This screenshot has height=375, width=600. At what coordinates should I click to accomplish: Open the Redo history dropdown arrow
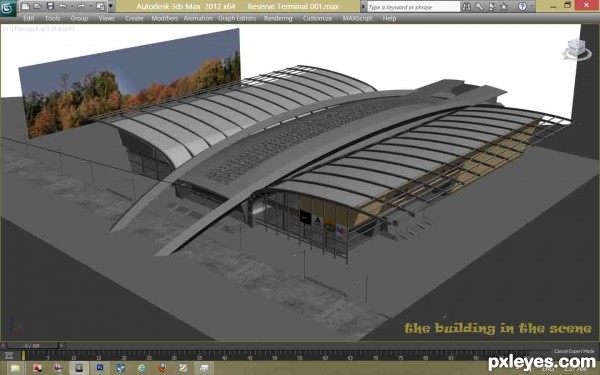(90, 6)
